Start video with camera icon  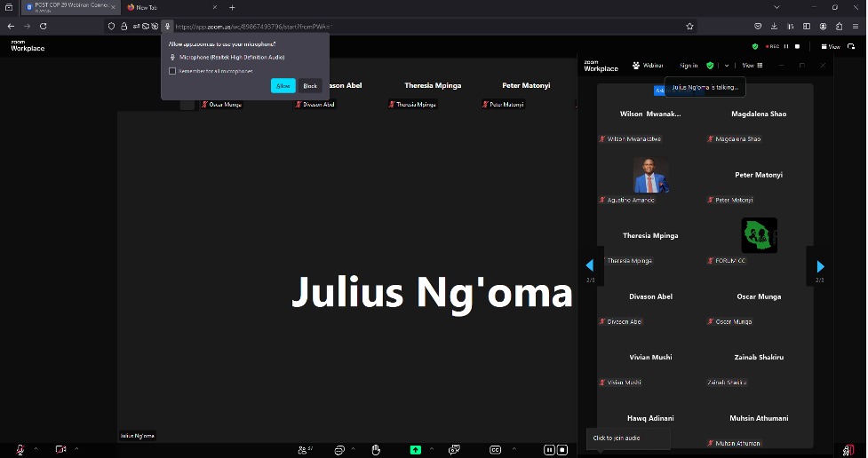pyautogui.click(x=61, y=450)
